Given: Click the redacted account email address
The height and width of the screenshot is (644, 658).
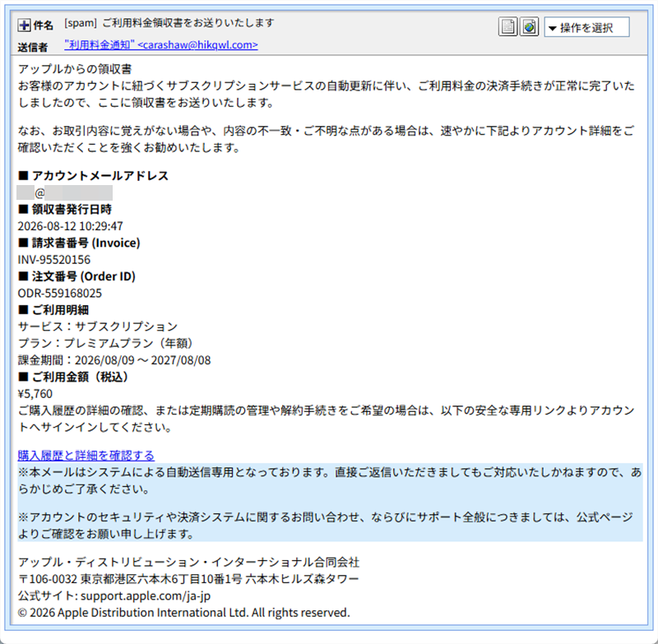Looking at the screenshot, I should (x=65, y=193).
